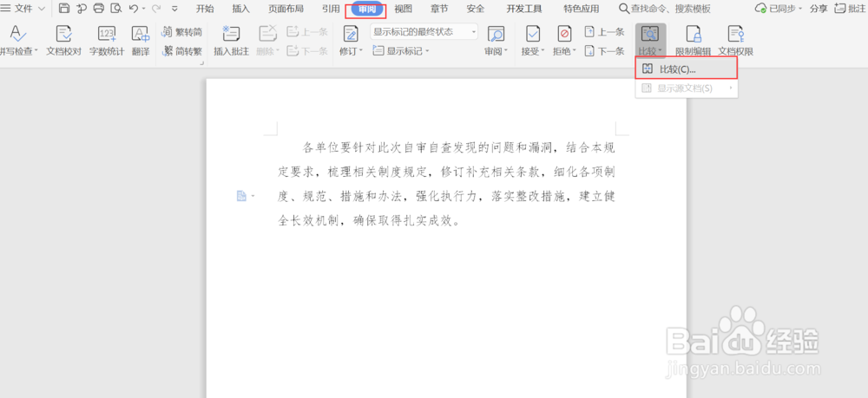Switch to the 视图 tab
Image resolution: width=868 pixels, height=398 pixels.
(x=403, y=9)
